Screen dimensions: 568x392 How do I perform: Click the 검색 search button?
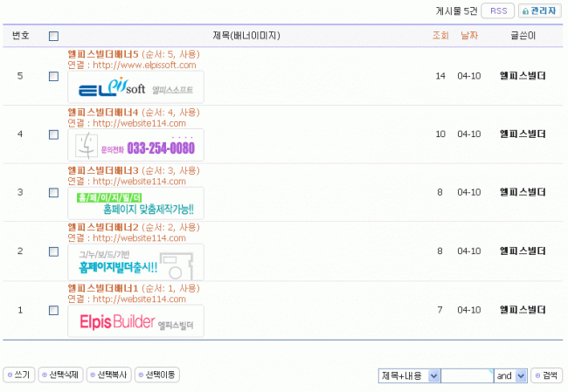pos(547,375)
